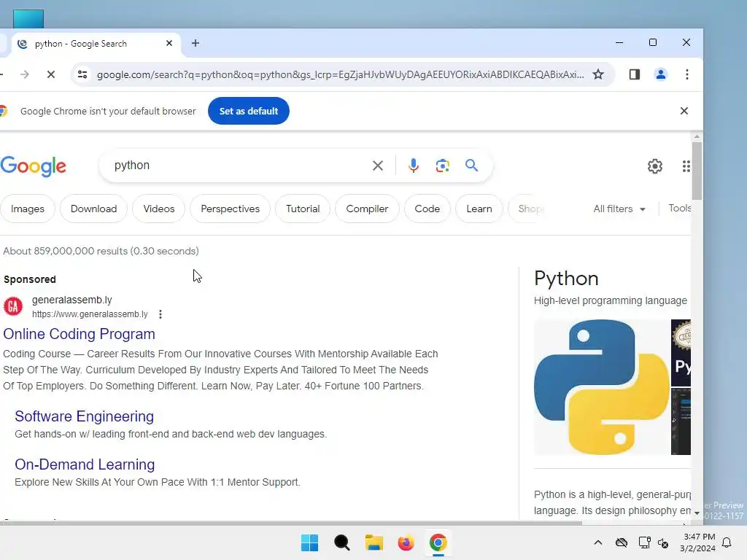
Task: Click the Chrome taskbar icon
Action: tap(438, 542)
